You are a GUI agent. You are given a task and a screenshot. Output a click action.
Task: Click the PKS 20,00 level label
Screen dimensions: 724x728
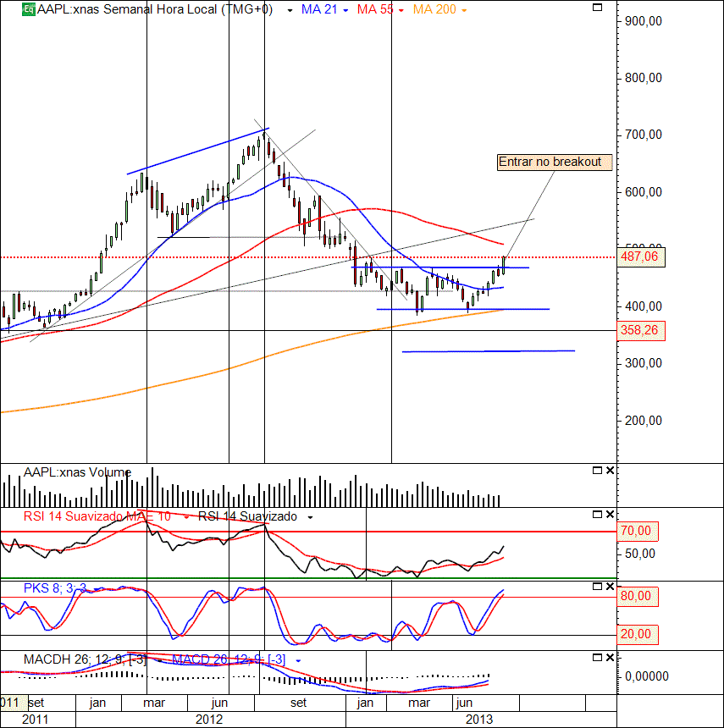[637, 634]
